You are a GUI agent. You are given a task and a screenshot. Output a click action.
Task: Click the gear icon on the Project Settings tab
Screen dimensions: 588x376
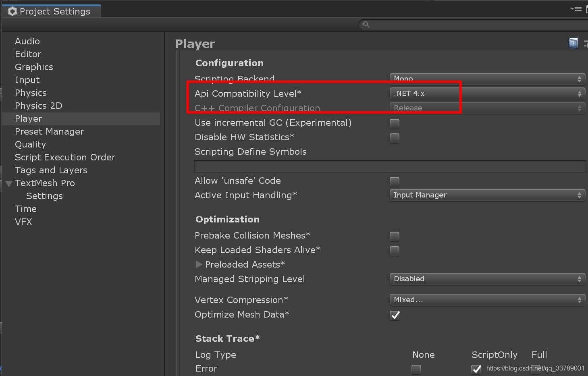(x=12, y=11)
